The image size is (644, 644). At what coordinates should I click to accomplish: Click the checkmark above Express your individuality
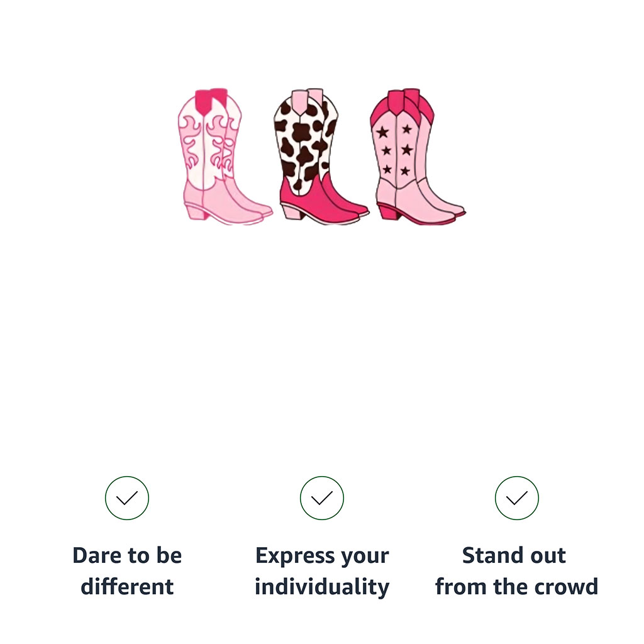[x=321, y=498]
